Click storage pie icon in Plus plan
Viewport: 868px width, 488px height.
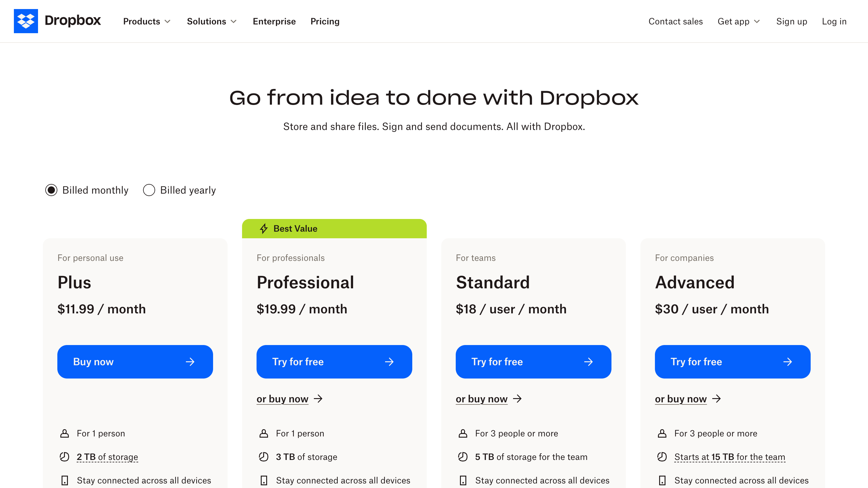tap(64, 457)
